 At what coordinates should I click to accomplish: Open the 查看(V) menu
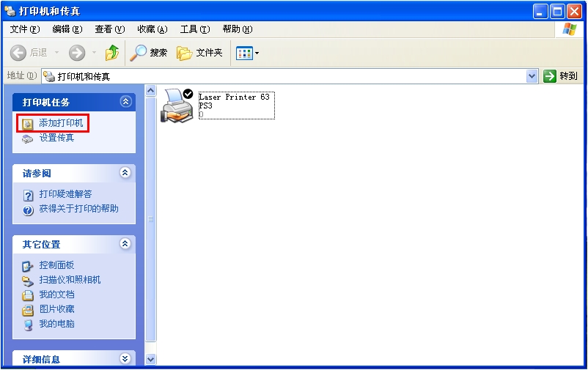click(110, 29)
